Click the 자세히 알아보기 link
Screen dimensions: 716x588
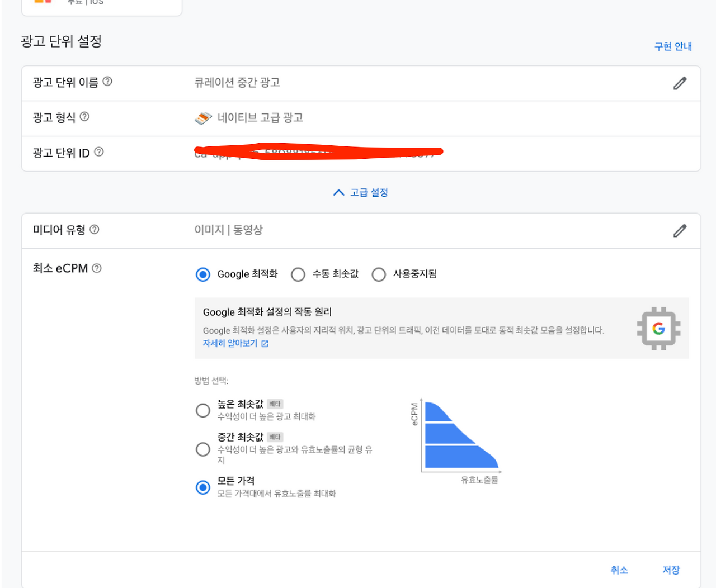point(230,343)
